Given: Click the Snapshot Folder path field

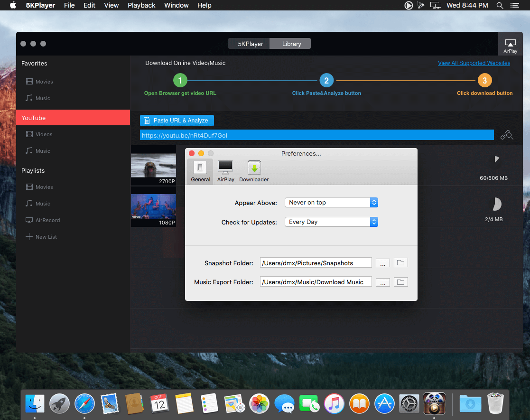Looking at the screenshot, I should [x=316, y=263].
